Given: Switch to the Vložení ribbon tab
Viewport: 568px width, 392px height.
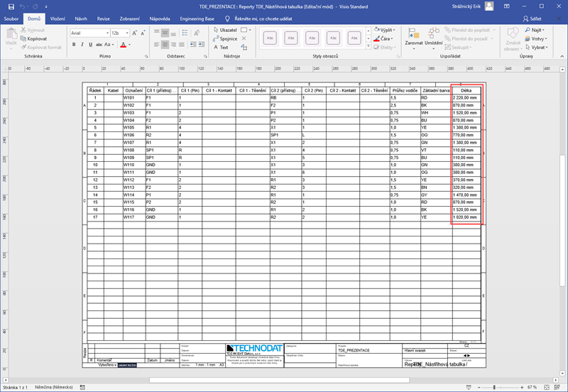Looking at the screenshot, I should pos(58,19).
